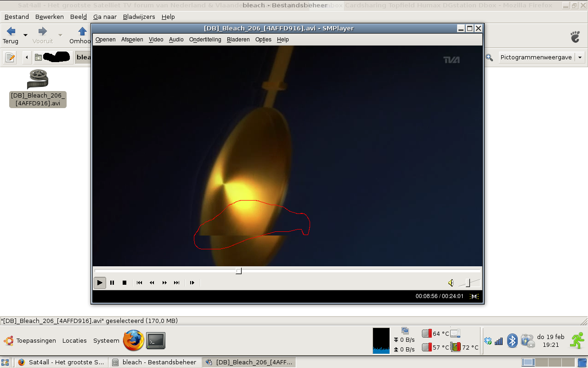The image size is (588, 368).
Task: Open the Help menu in SMPlayer
Action: (x=283, y=40)
